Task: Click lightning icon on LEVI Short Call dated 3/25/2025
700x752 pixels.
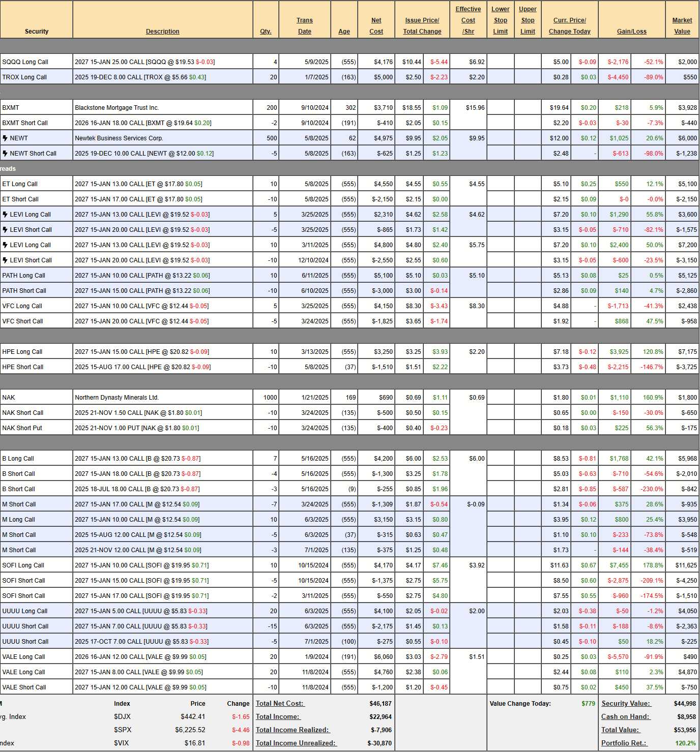Action: [5, 230]
